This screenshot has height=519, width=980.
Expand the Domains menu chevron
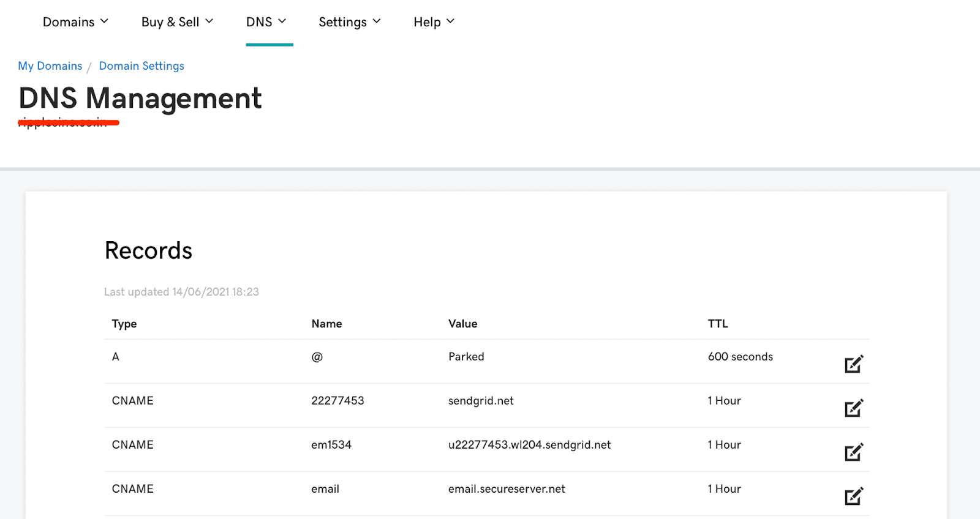104,21
